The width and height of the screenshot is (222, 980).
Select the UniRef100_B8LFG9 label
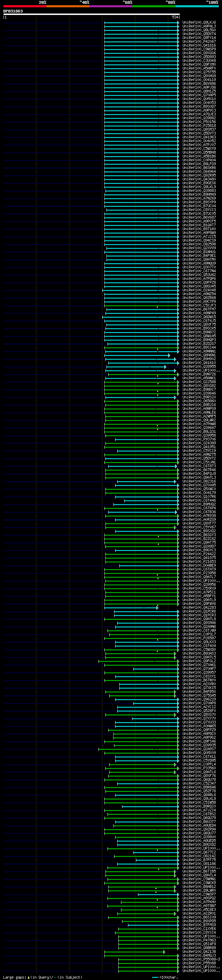[199, 164]
